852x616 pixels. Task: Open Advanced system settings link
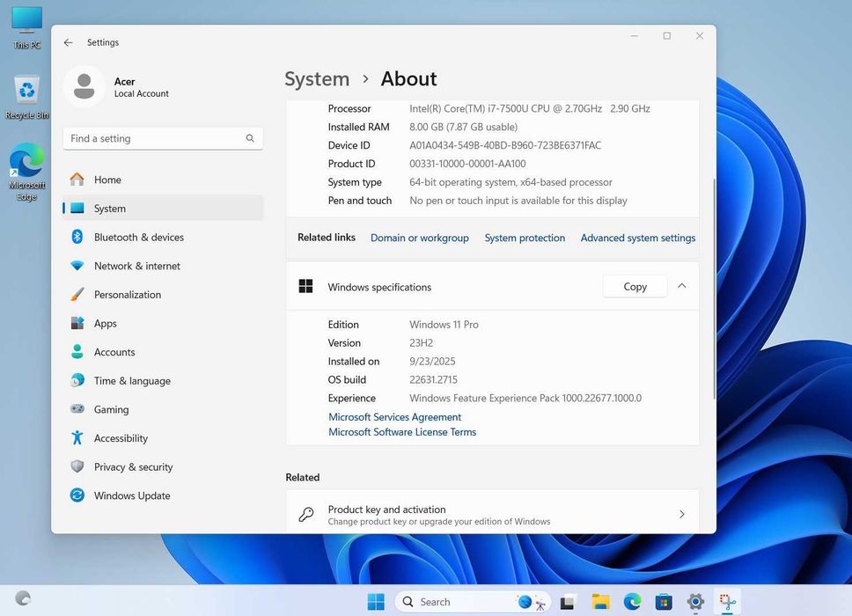point(638,238)
